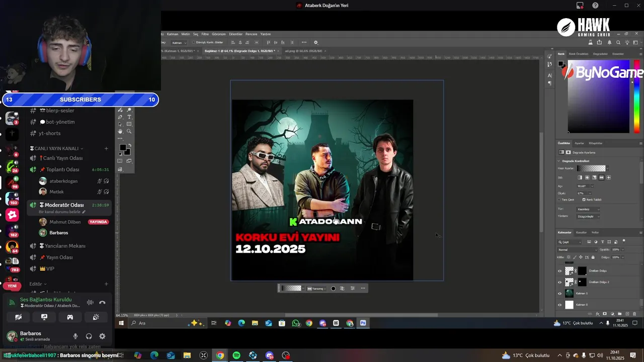Filter layers by pixel layers icon
644x362 pixels.
589,242
